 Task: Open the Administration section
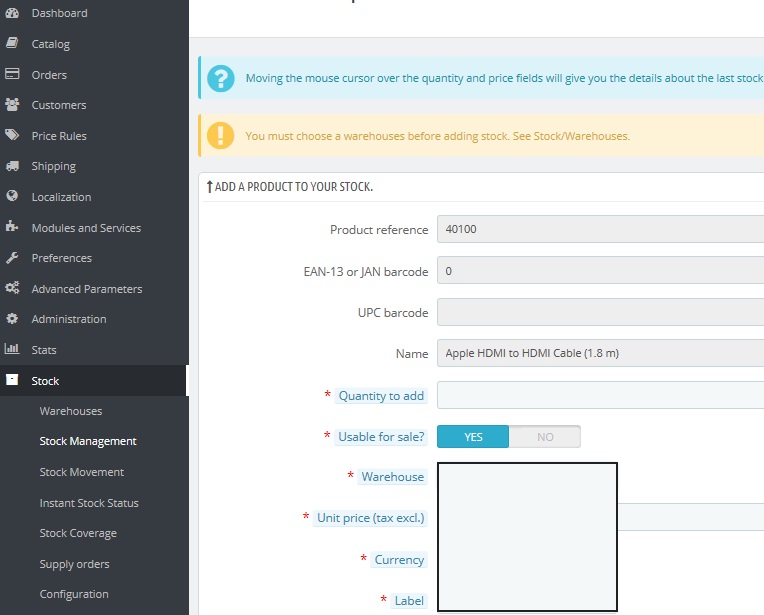tap(69, 319)
